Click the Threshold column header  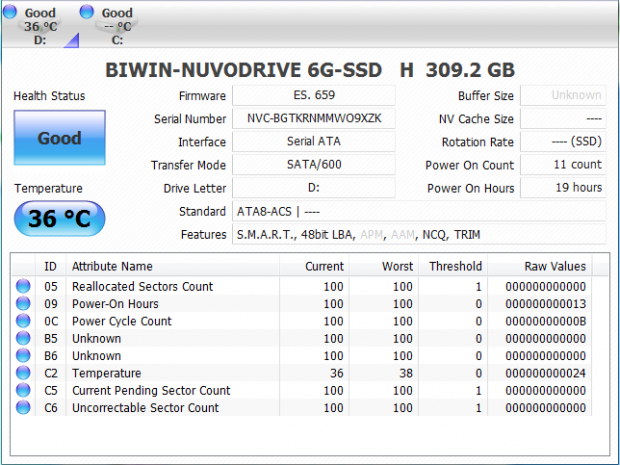[x=453, y=266]
